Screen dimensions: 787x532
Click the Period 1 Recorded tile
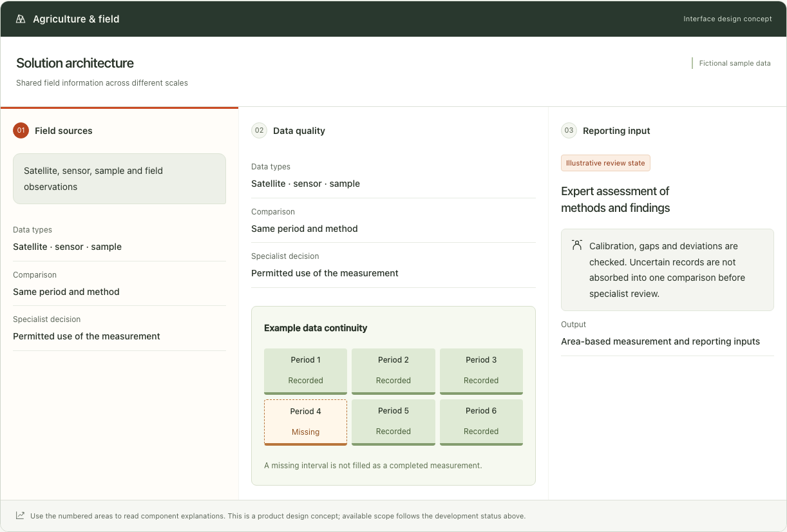click(305, 372)
